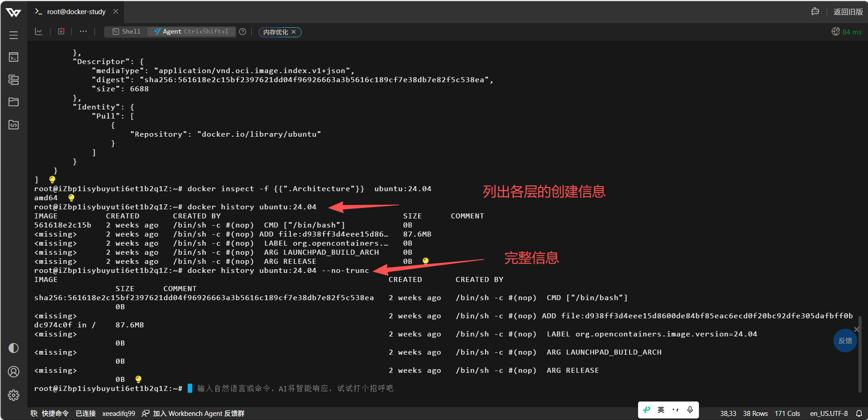This screenshot has height=420, width=868.
Task: Open the hamburger menu in sidebar
Action: click(x=14, y=35)
